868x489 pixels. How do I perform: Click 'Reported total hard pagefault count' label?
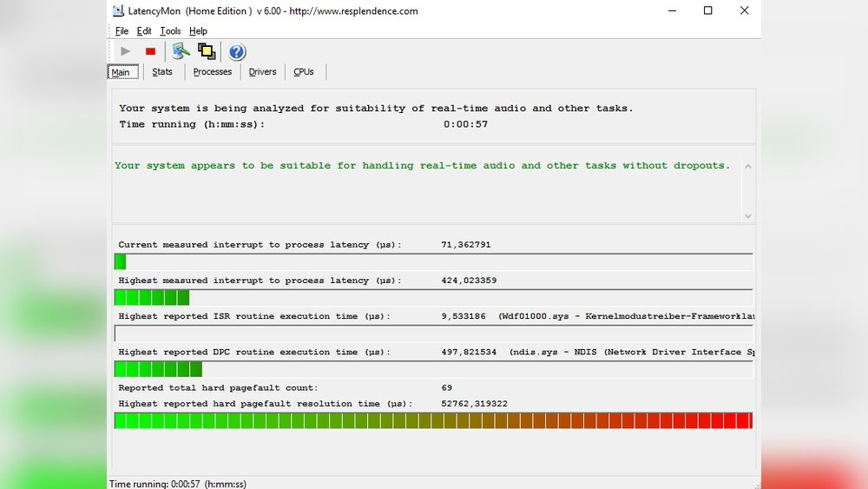pyautogui.click(x=218, y=387)
